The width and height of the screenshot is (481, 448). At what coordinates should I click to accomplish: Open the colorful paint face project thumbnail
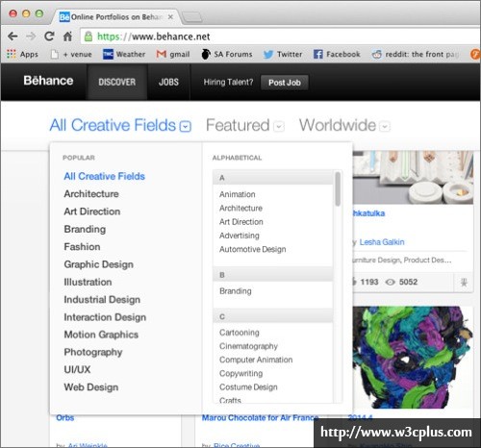pyautogui.click(x=413, y=358)
